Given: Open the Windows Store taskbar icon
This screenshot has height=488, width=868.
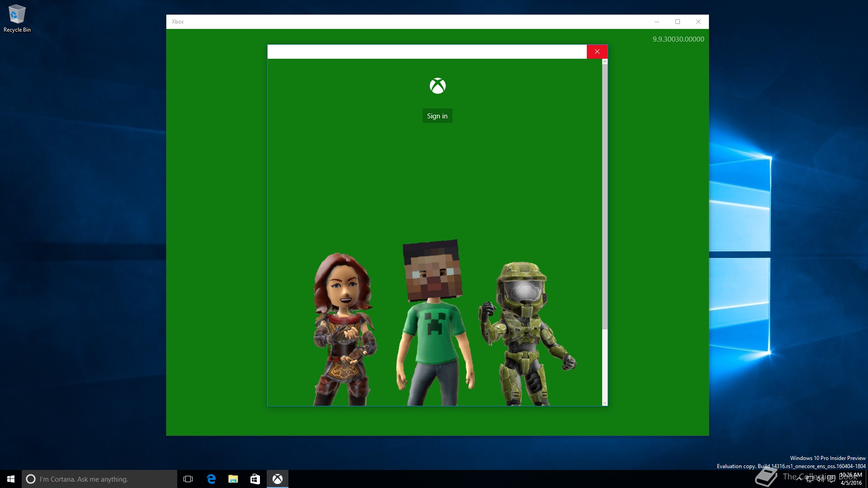Looking at the screenshot, I should (x=255, y=479).
